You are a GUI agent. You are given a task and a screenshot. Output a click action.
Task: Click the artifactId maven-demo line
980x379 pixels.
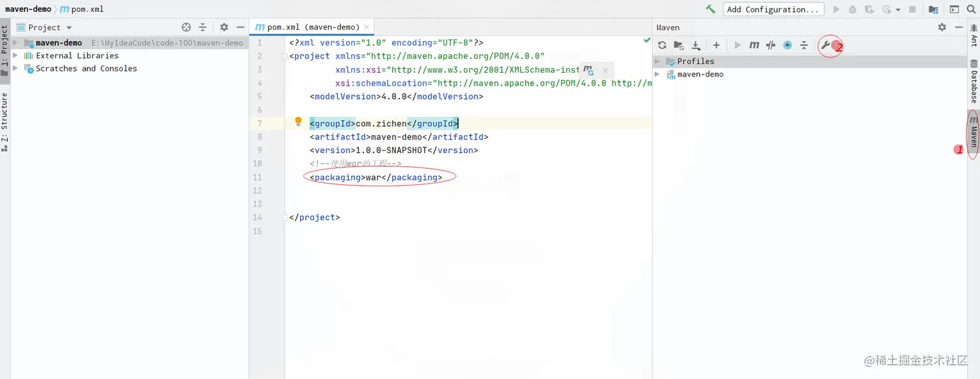pyautogui.click(x=399, y=137)
